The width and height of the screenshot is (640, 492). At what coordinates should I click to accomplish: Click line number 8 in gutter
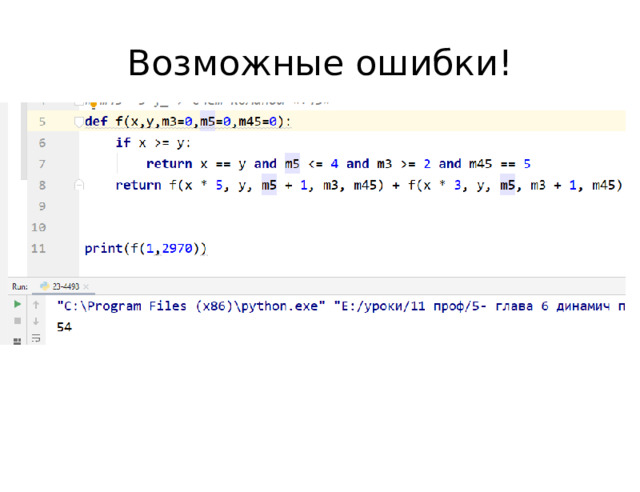[42, 185]
